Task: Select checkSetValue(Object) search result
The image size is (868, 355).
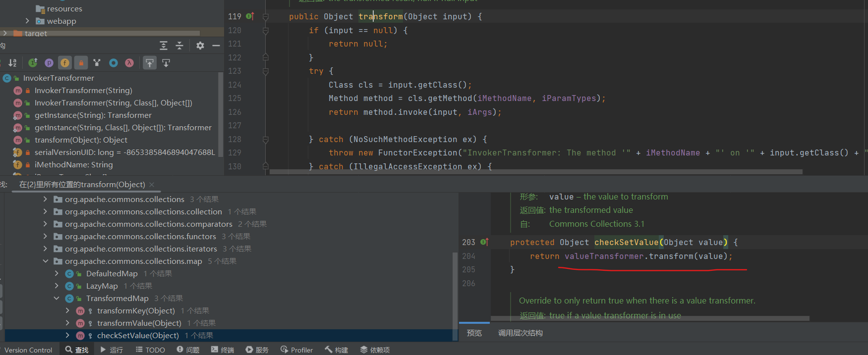Action: [138, 335]
